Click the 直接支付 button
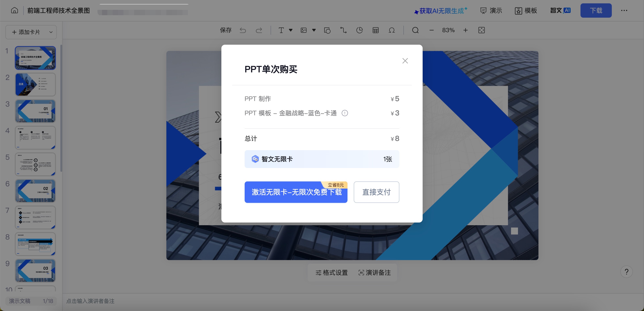The image size is (644, 311). [x=376, y=192]
